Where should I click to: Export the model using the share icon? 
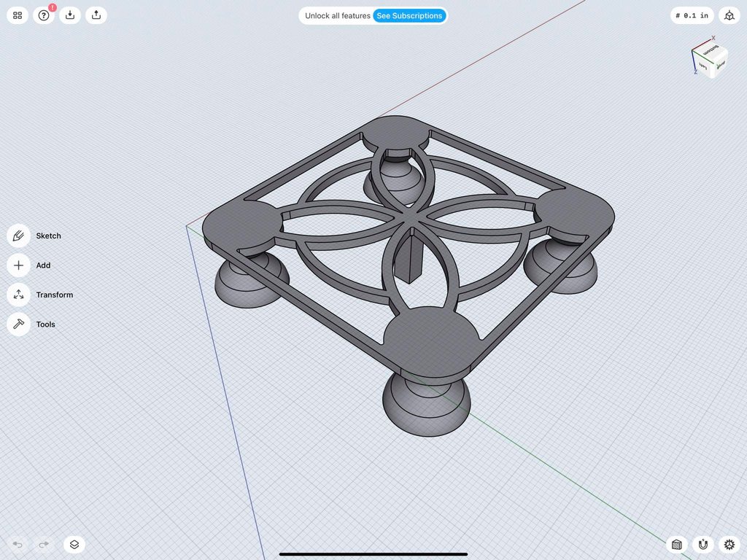pyautogui.click(x=96, y=15)
